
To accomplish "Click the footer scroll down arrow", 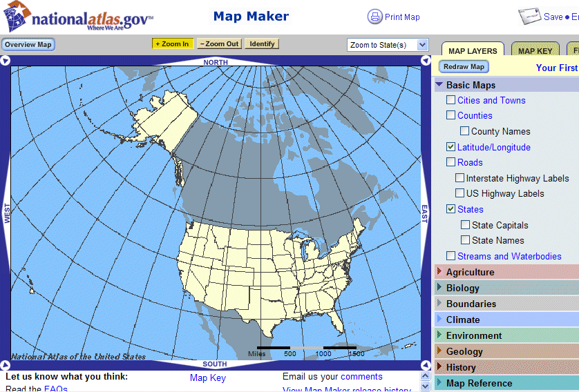I will 426,386.
